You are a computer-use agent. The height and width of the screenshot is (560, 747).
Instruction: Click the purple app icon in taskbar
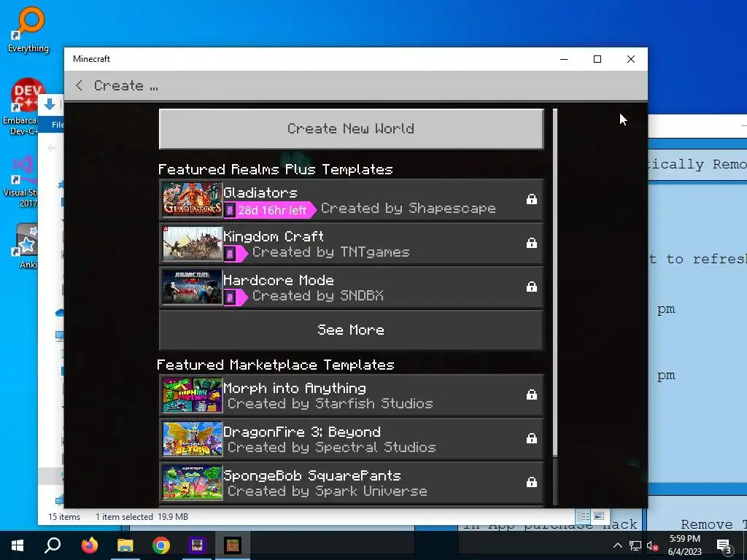[x=196, y=545]
